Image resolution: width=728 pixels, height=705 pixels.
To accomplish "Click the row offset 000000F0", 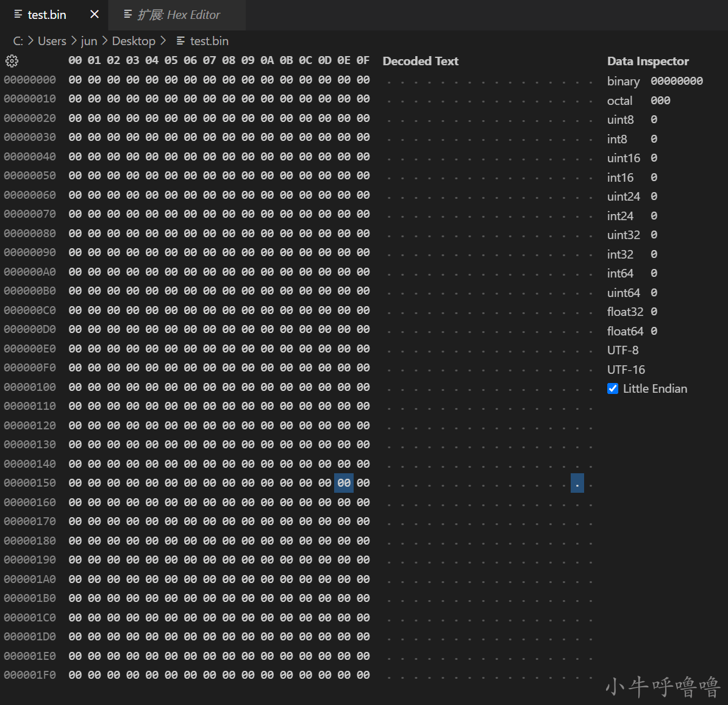I will coord(30,368).
